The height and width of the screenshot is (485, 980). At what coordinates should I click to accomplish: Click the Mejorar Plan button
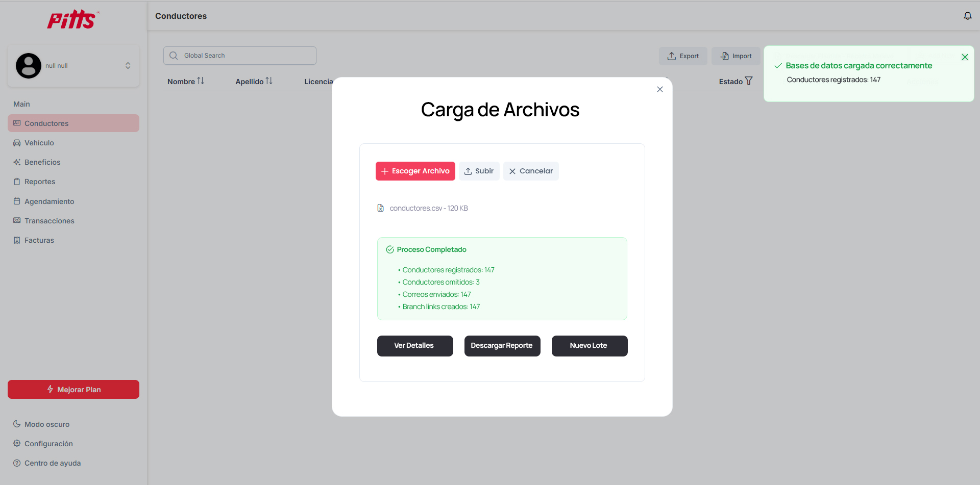[73, 390]
